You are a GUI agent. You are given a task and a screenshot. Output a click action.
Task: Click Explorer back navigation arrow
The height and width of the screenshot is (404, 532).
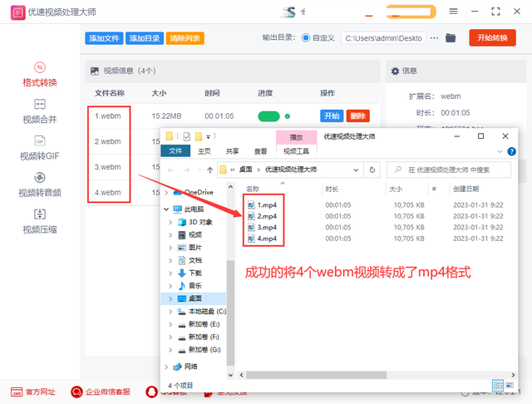[171, 170]
